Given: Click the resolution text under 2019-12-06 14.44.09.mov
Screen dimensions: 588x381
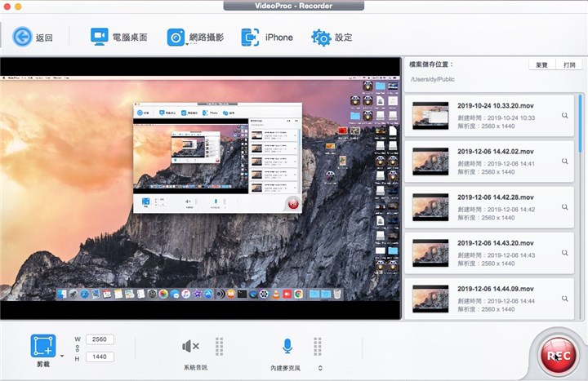Looking at the screenshot, I should 486,309.
